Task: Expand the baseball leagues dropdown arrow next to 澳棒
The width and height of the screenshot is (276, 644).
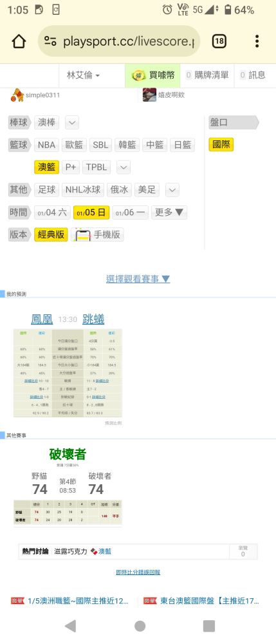Action: [x=72, y=122]
